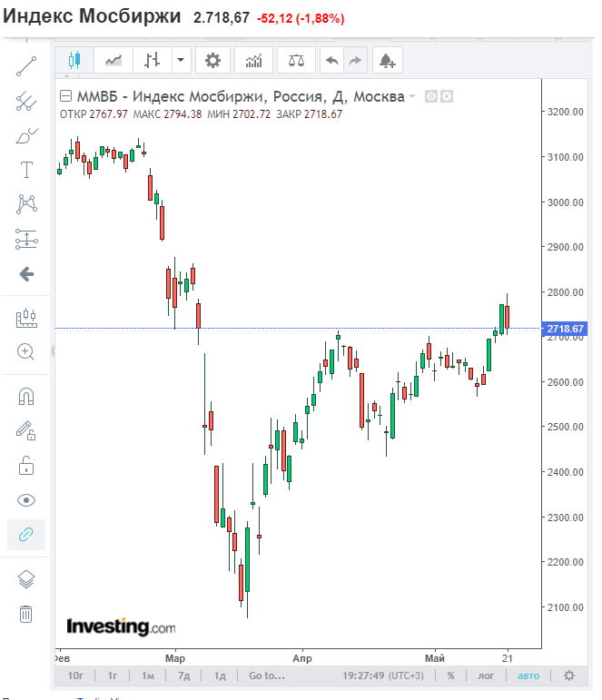The image size is (602, 700).
Task: Toggle lock all drawing tools
Action: 26,465
